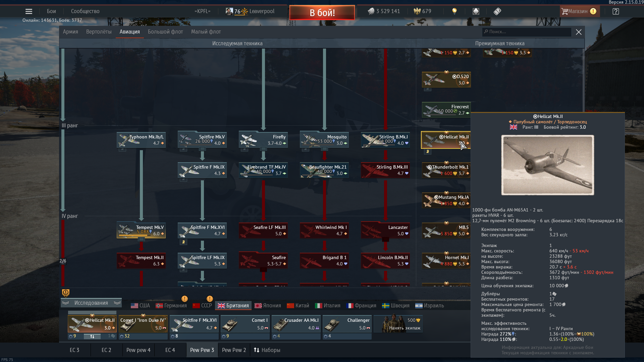Select the Швеция nation
This screenshot has width=644, height=362.
[x=396, y=305]
